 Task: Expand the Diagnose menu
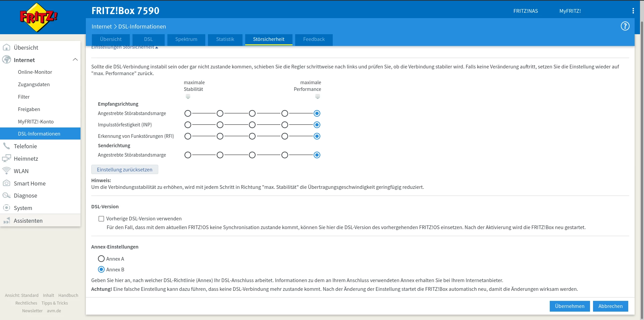pyautogui.click(x=40, y=196)
